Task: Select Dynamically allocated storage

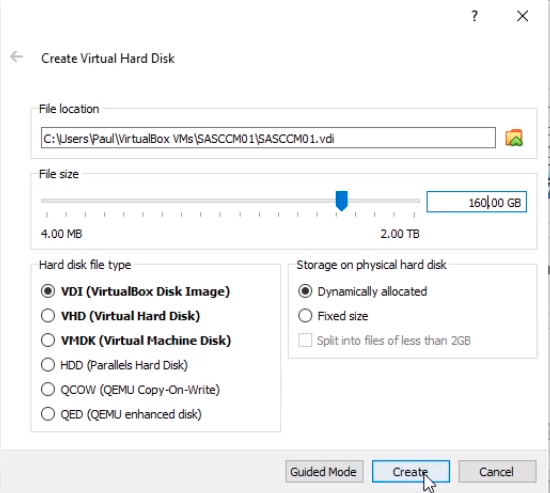Action: [x=305, y=291]
